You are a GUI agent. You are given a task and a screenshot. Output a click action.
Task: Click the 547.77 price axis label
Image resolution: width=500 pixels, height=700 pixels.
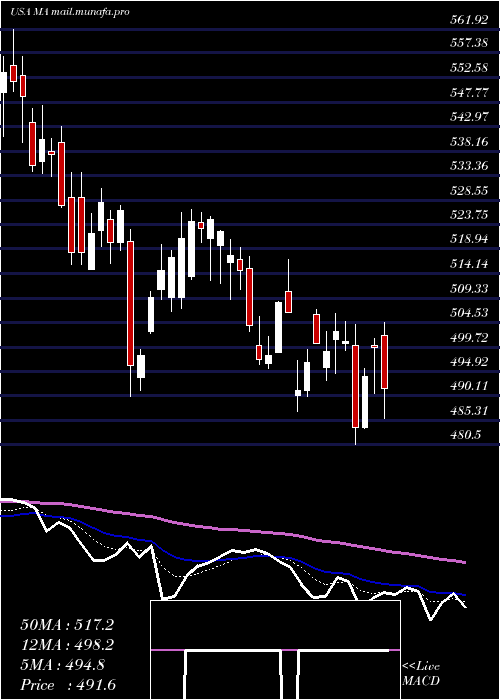tap(468, 93)
